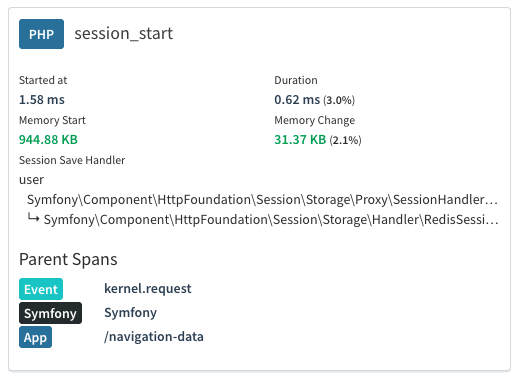525x381 pixels.
Task: Open the Symfony parent span link
Action: pos(130,313)
